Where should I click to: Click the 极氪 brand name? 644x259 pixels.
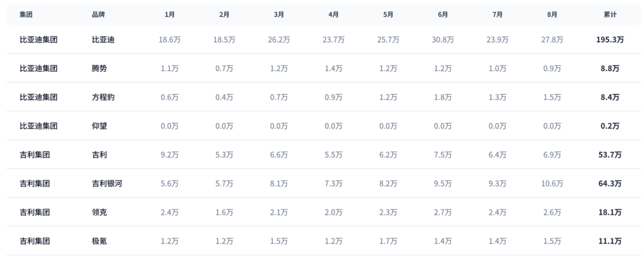coord(99,241)
